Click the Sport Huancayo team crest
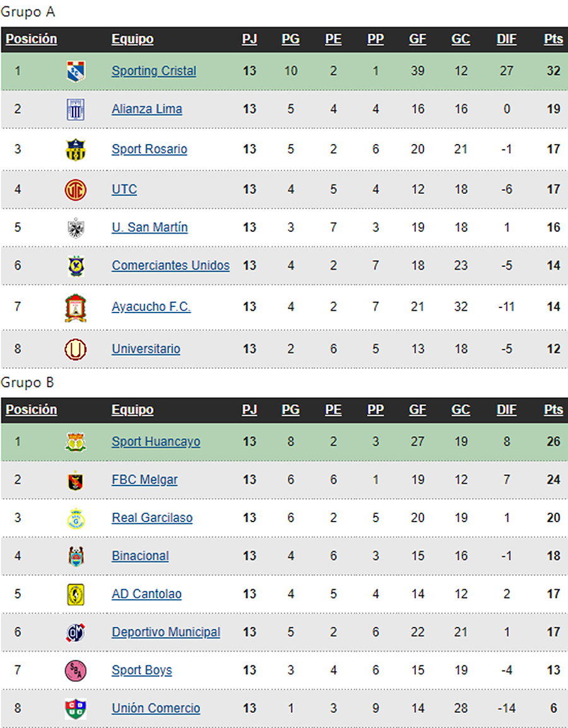The height and width of the screenshot is (728, 568). click(76, 442)
